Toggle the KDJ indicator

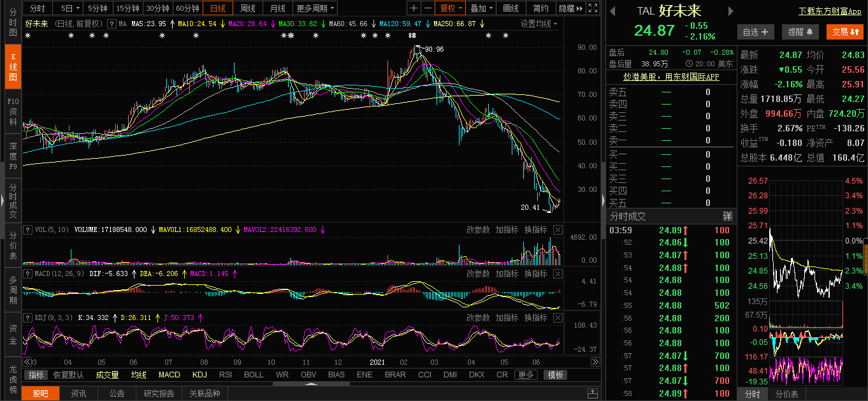[199, 375]
